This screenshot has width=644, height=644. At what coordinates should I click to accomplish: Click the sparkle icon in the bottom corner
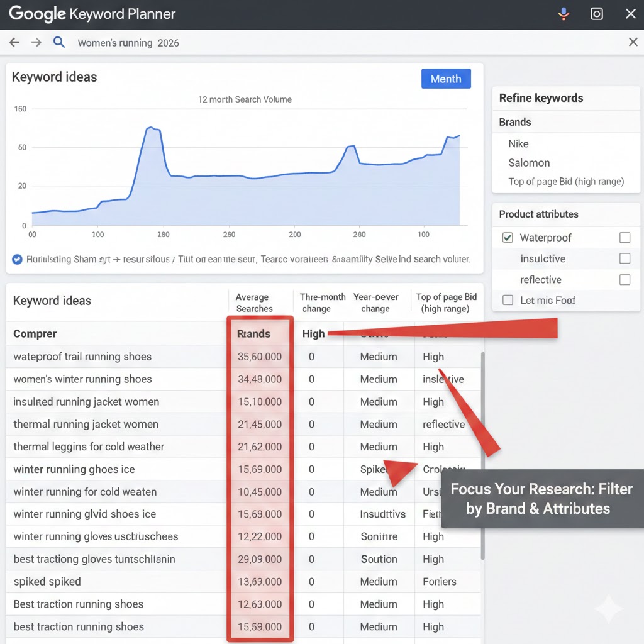(x=608, y=608)
